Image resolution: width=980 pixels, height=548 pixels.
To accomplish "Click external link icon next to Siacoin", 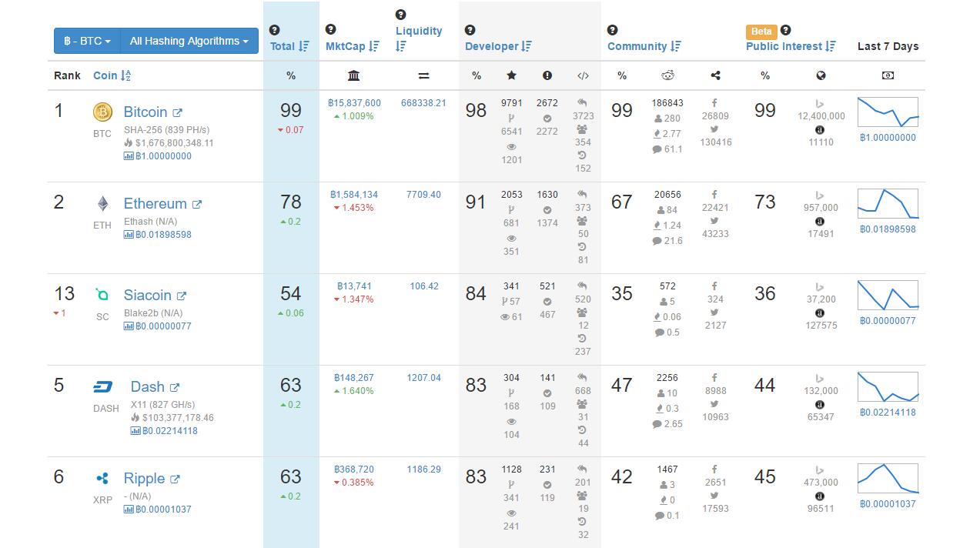I will [x=182, y=296].
